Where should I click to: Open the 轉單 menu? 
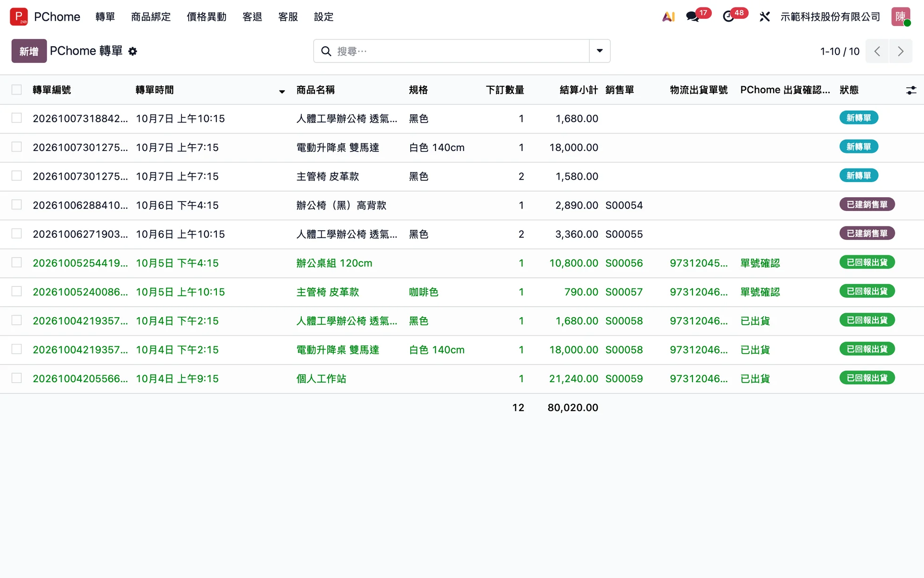tap(105, 17)
